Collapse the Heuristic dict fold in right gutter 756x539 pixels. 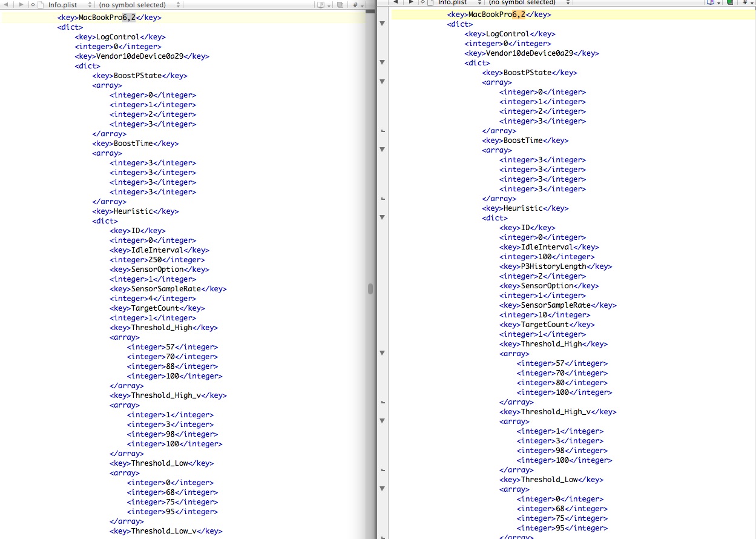382,217
